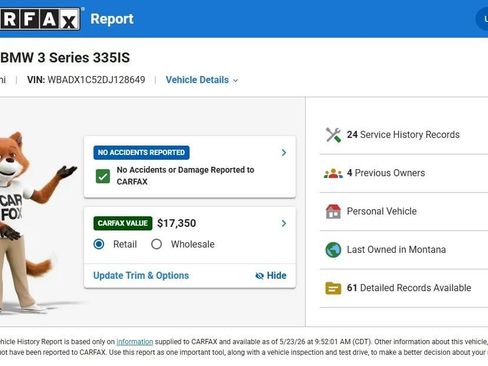Hide the CARFAX value card

click(271, 276)
